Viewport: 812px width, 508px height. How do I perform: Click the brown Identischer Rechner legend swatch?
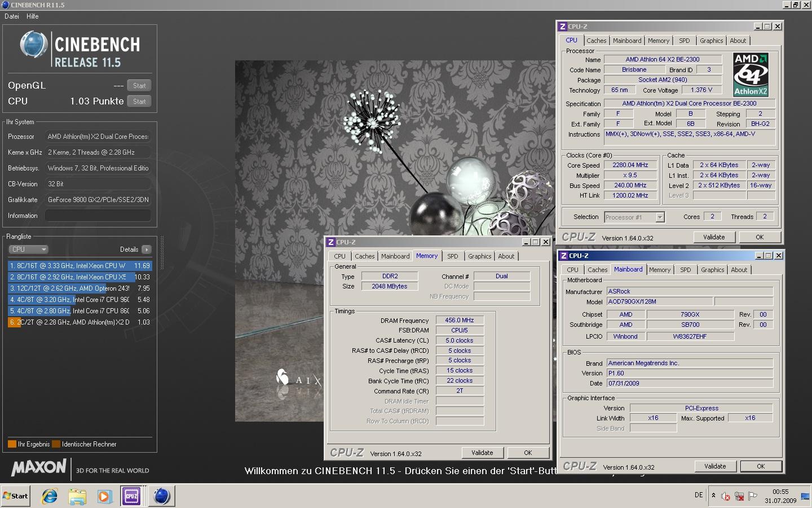(x=56, y=444)
